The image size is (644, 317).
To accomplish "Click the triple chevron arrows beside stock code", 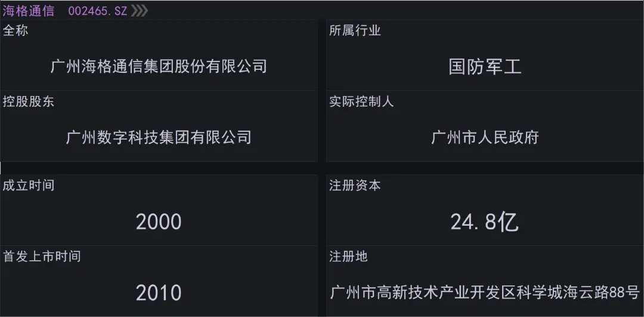I will point(140,11).
